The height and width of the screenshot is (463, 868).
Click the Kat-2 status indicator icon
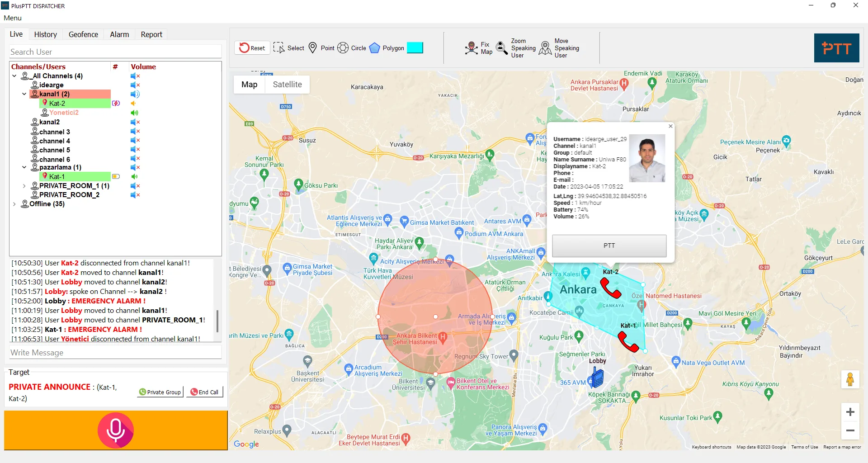tap(116, 104)
